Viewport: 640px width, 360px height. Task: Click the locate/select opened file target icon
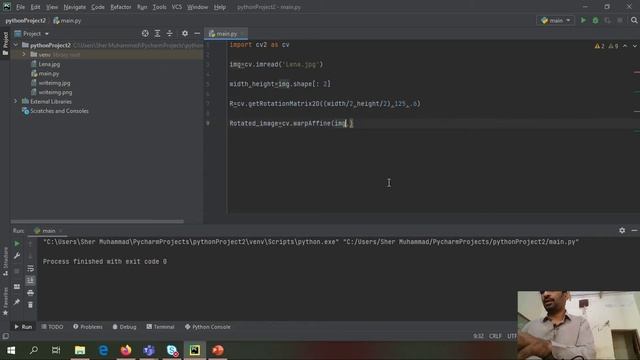click(145, 33)
